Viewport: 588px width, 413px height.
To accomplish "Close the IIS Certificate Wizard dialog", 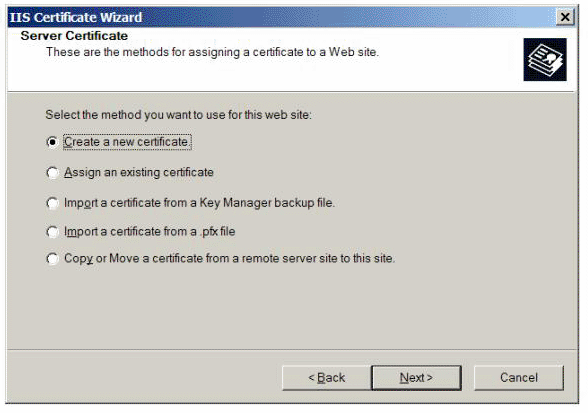I will [x=565, y=17].
